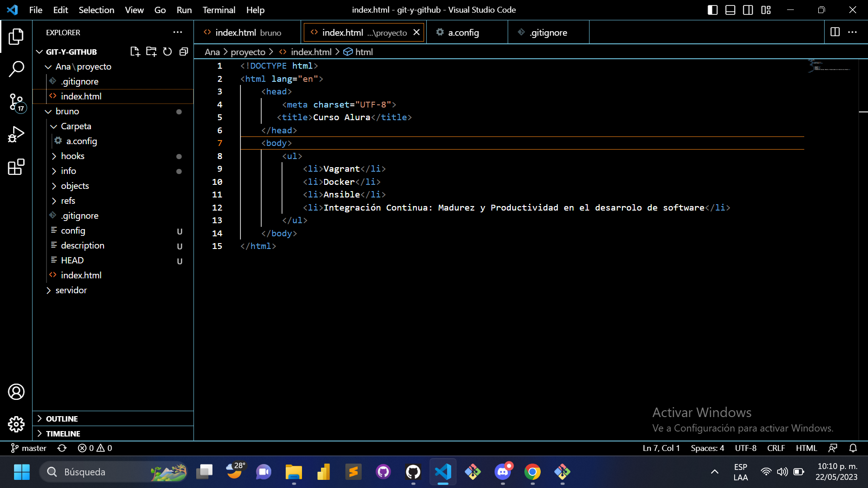Toggle the bottom Panel visibility
868x488 pixels.
click(730, 10)
